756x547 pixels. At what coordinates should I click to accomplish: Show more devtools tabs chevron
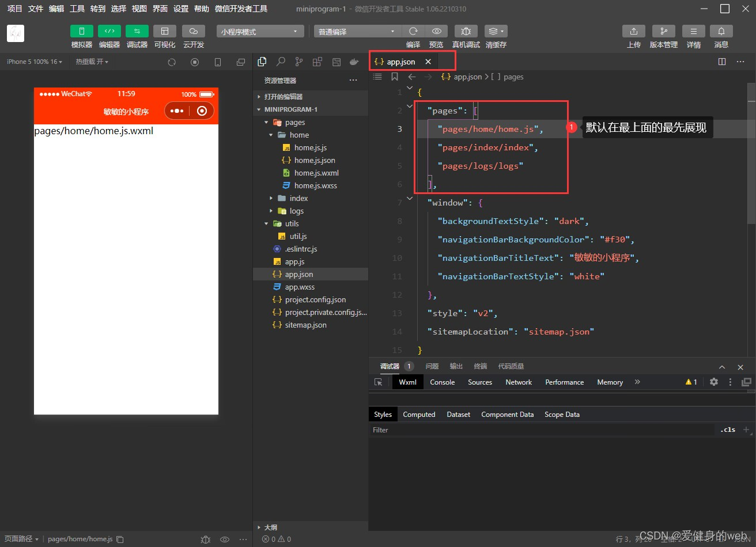[x=637, y=382]
